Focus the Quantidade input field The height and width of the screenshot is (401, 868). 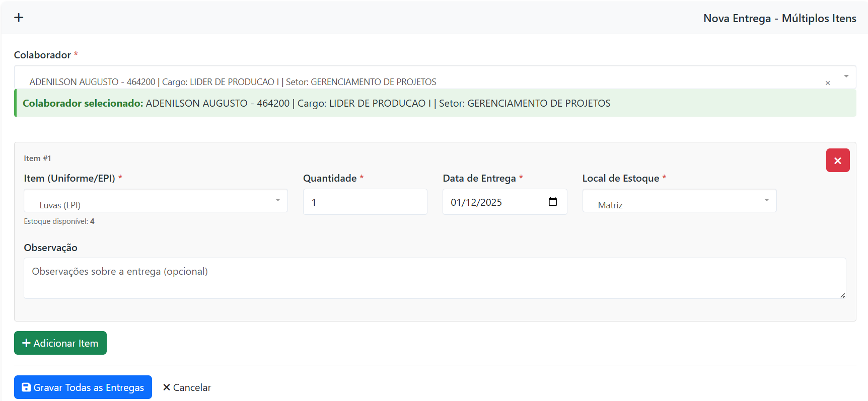(x=365, y=202)
